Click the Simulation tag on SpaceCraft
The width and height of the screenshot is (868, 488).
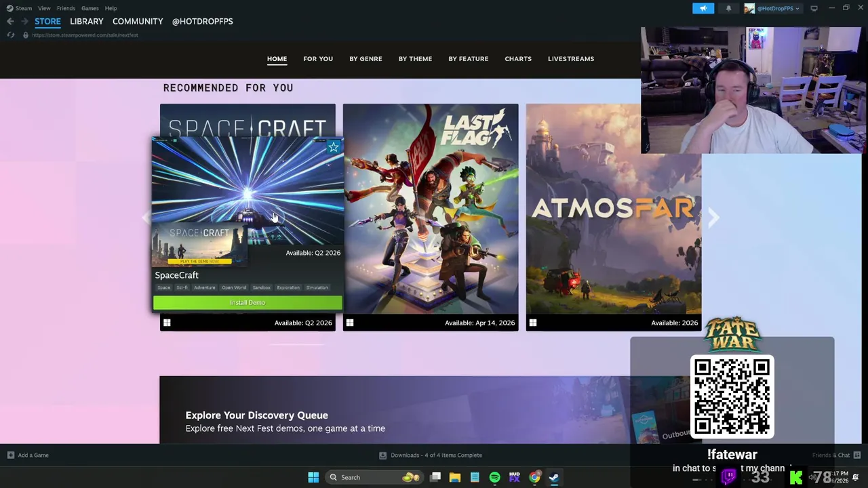[317, 287]
